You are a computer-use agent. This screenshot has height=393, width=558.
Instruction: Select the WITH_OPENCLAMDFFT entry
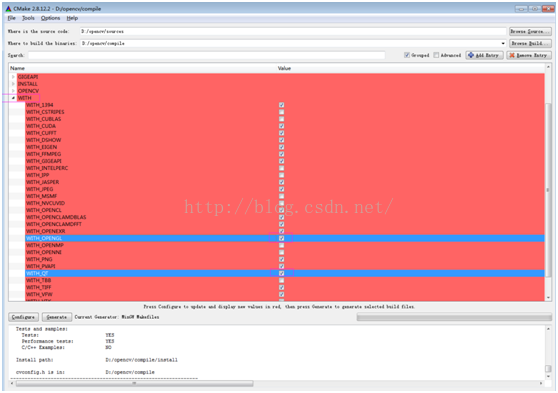click(x=54, y=224)
